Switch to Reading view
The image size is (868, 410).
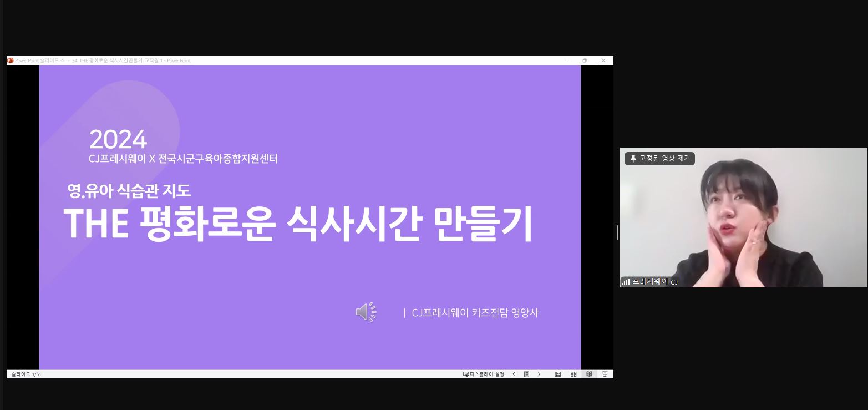589,374
